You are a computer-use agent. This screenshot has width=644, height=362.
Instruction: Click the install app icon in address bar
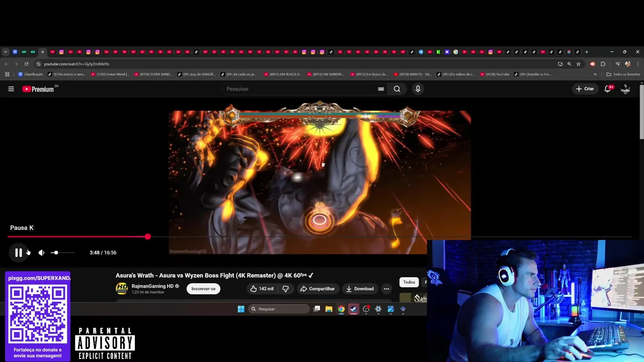tap(560, 64)
